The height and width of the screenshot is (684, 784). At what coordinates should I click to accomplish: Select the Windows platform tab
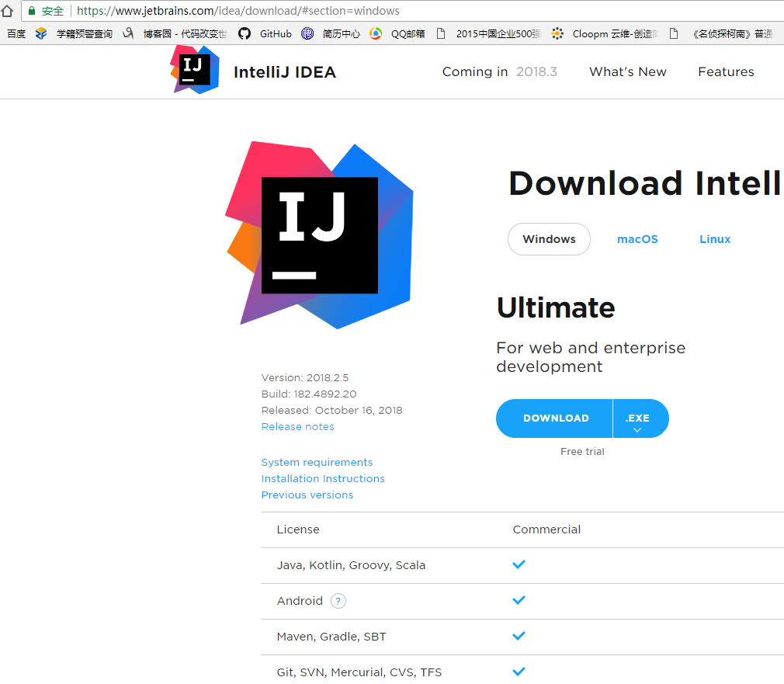(x=549, y=239)
